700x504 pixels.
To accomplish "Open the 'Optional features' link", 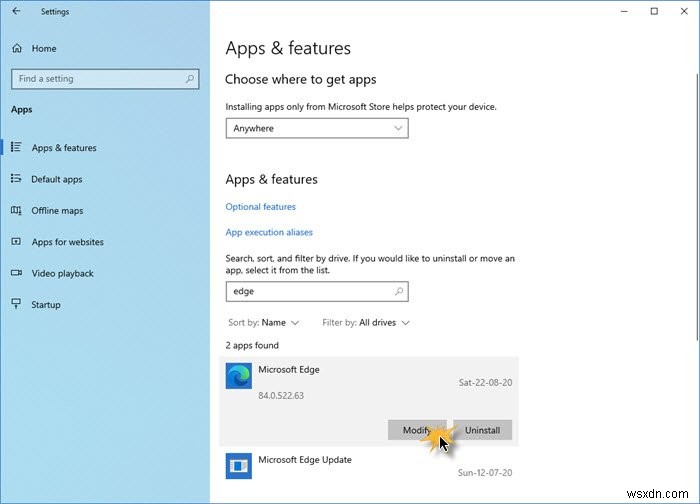I will 260,207.
